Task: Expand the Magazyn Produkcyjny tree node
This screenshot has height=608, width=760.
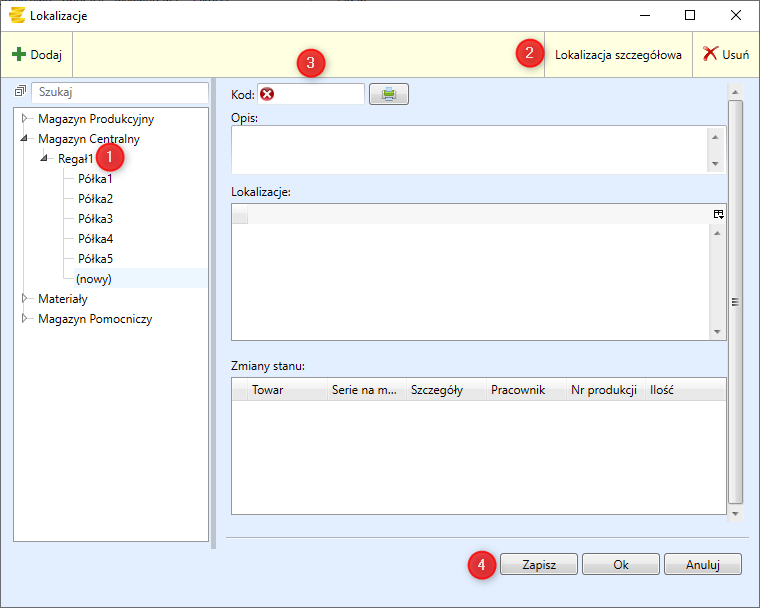Action: point(26,119)
